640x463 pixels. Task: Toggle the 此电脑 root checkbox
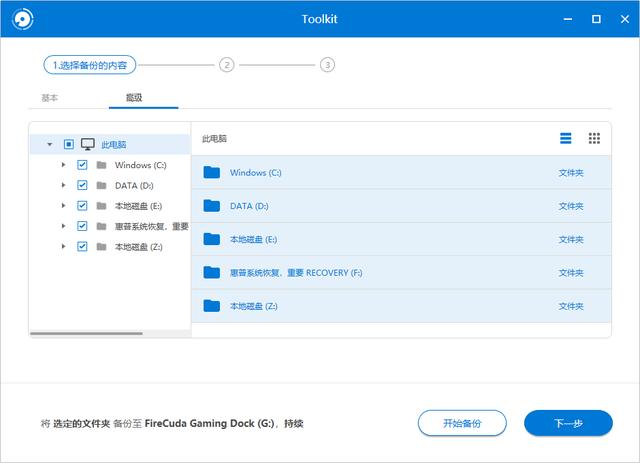pos(69,144)
